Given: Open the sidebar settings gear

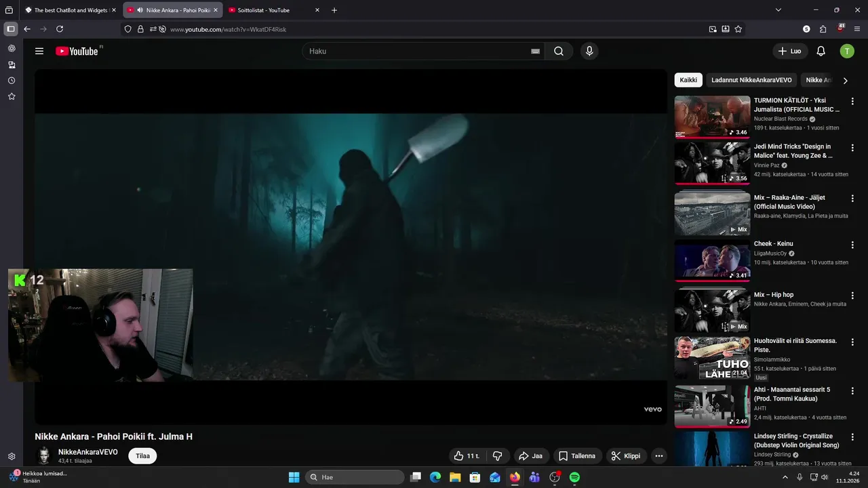Looking at the screenshot, I should pos(12,457).
